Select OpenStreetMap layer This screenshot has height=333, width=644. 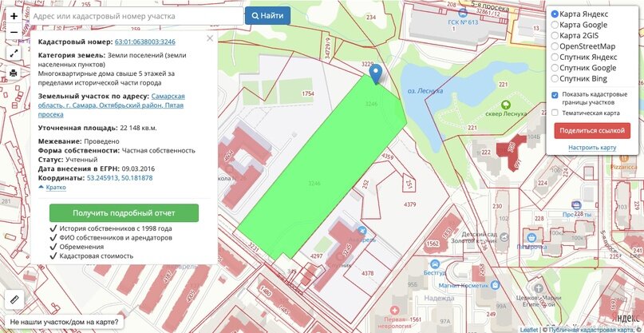555,46
